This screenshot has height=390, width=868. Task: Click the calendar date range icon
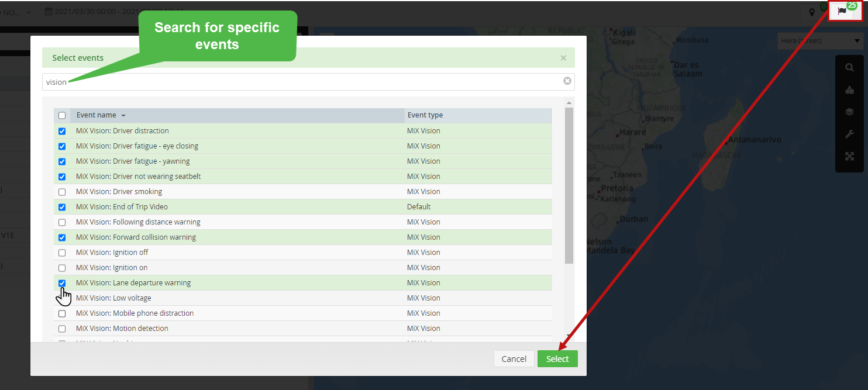pos(49,11)
